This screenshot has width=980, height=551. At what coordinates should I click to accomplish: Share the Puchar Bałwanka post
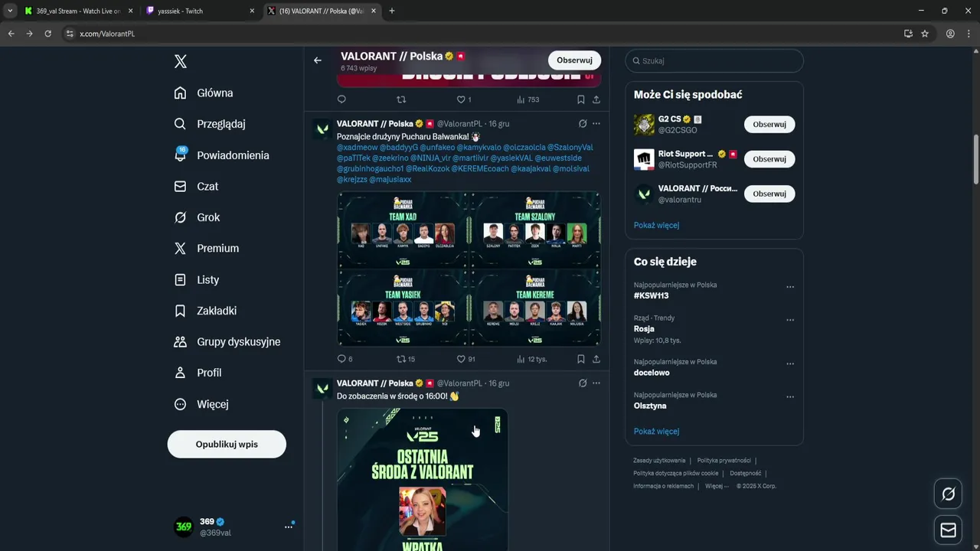tap(596, 359)
